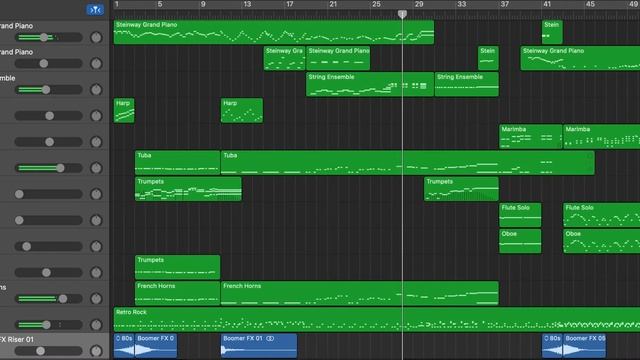Select the Oboe region at bar 37

520,241
